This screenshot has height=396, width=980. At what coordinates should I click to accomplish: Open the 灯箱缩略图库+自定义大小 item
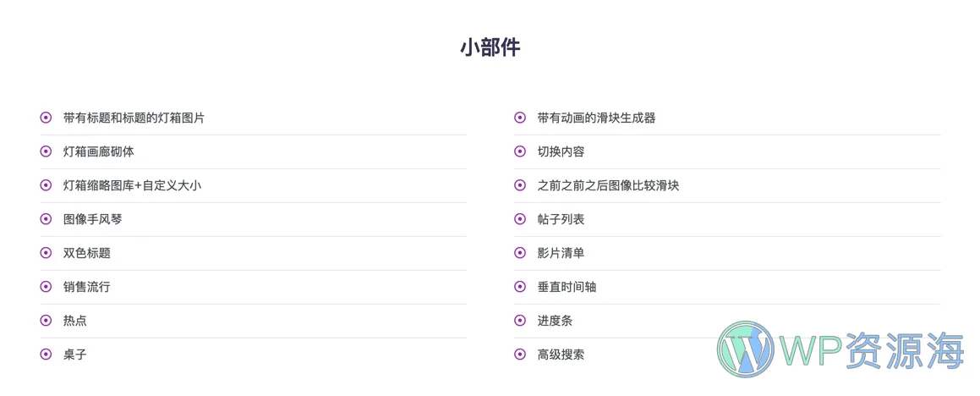coord(132,185)
